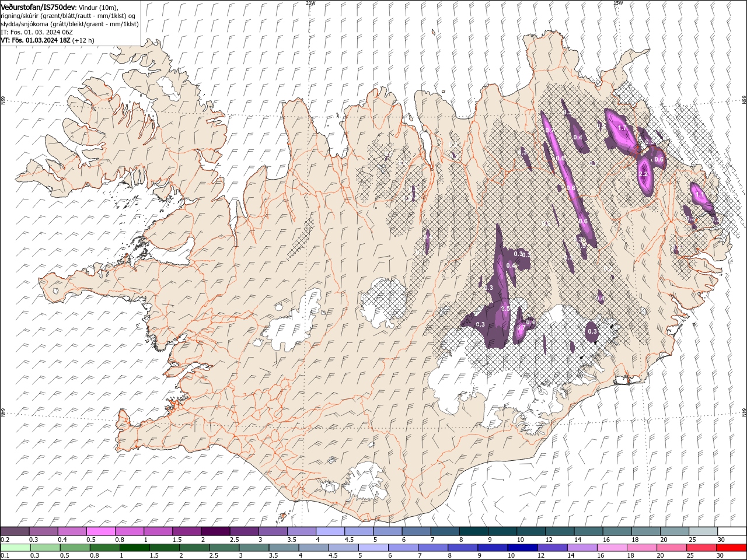Select lower legend swatch between 16 and 18
This screenshot has width=747, height=560.
click(612, 548)
